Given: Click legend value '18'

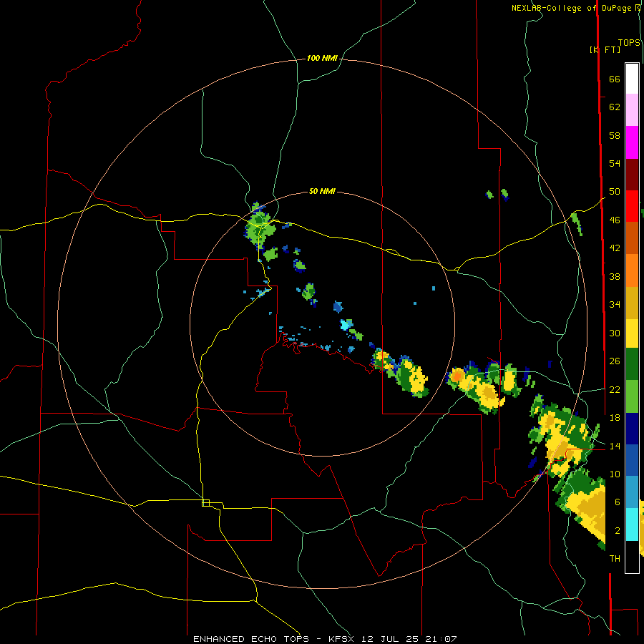Looking at the screenshot, I should click(615, 418).
